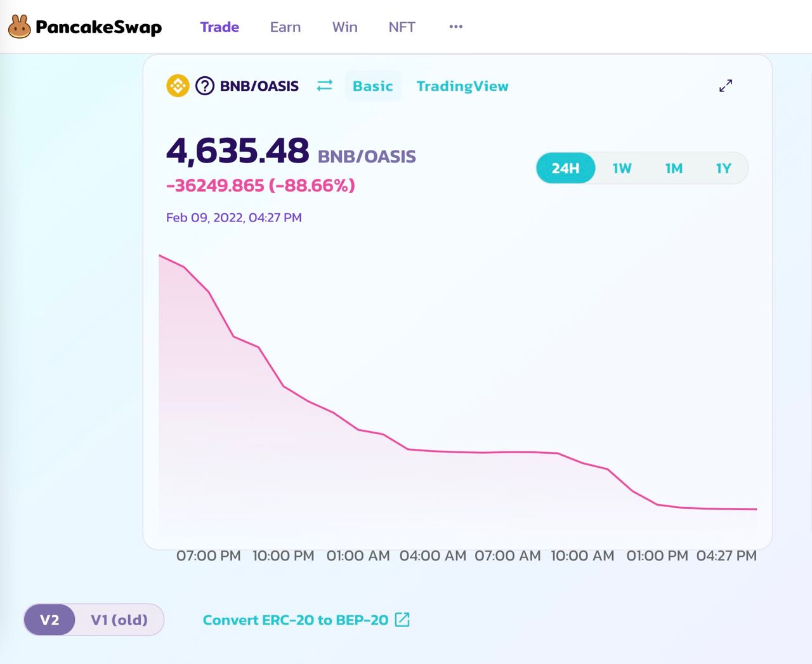The height and width of the screenshot is (664, 812).
Task: Open the Trade menu
Action: click(219, 27)
